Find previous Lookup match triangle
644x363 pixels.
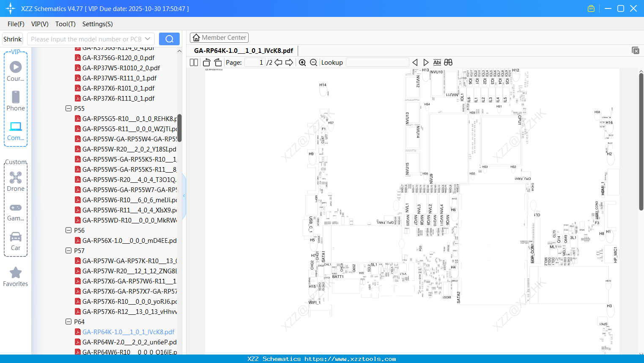tap(415, 62)
